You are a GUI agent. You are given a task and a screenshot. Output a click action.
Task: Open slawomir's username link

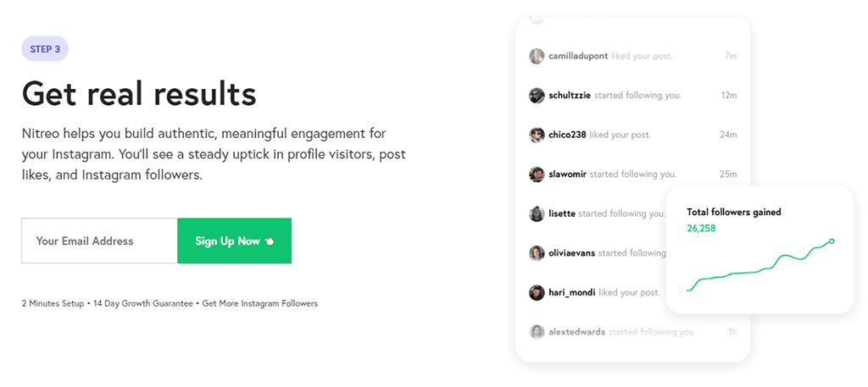567,174
